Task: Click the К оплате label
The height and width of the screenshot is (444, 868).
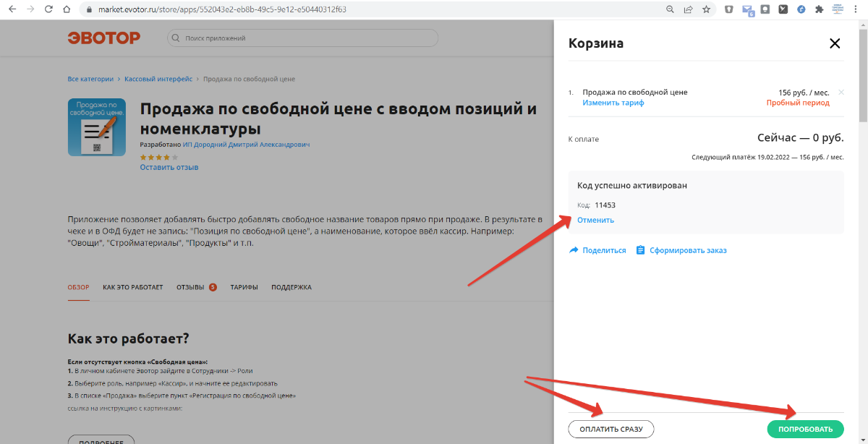Action: [584, 139]
